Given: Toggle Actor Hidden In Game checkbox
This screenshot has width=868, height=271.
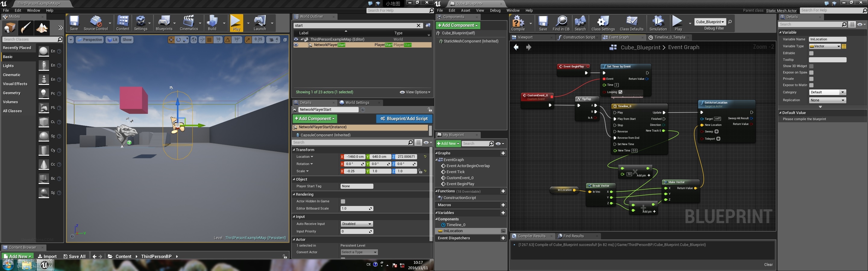Looking at the screenshot, I should coord(343,201).
